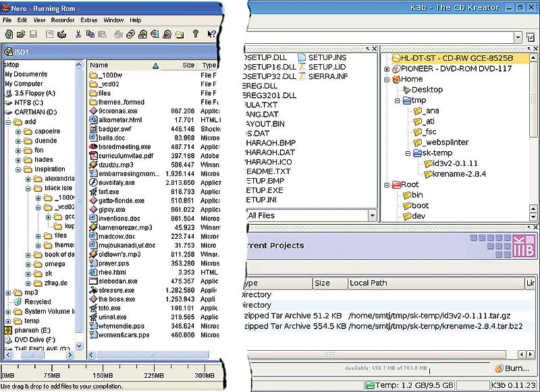540x392 pixels.
Task: Click the blue tmp folder icon in K3b
Action: tap(407, 101)
